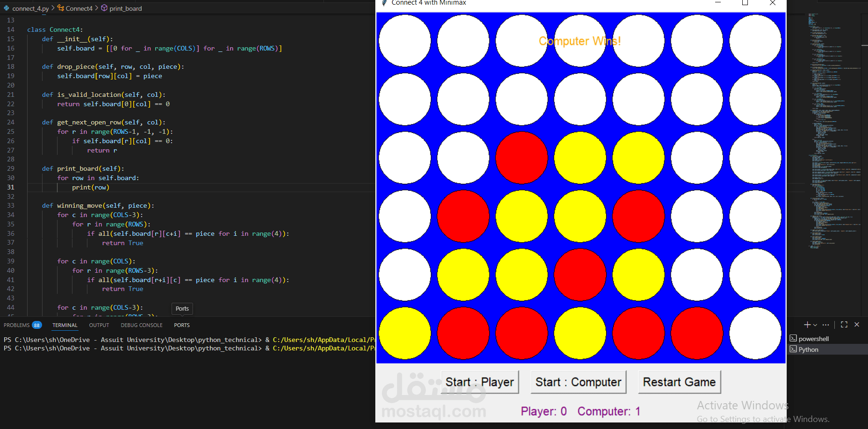868x429 pixels.
Task: Minimize the Connect 4 game window
Action: 718,3
